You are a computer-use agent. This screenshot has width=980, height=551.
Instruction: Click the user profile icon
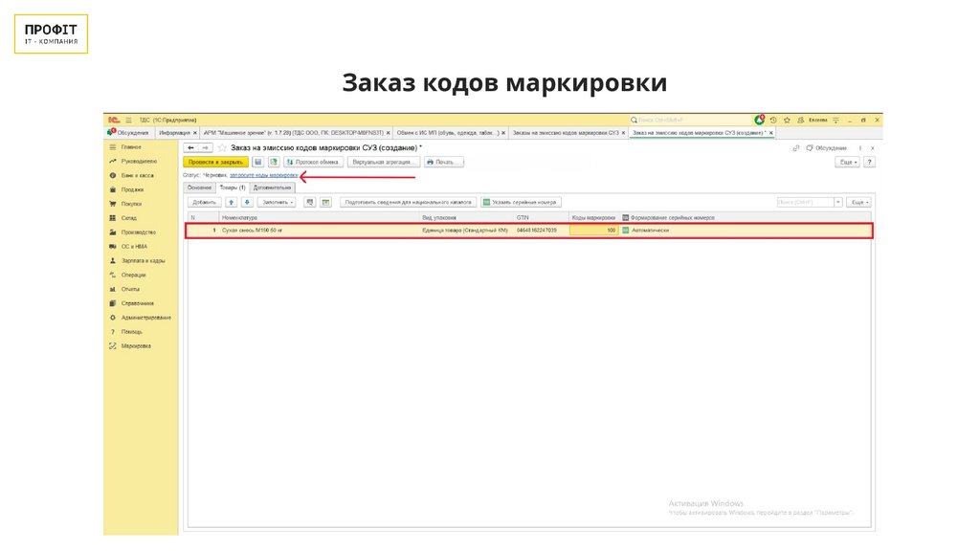coord(801,120)
